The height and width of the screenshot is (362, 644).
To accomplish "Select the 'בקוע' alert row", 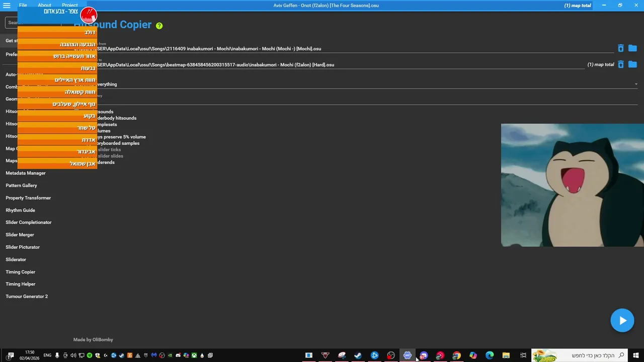I will tap(57, 116).
